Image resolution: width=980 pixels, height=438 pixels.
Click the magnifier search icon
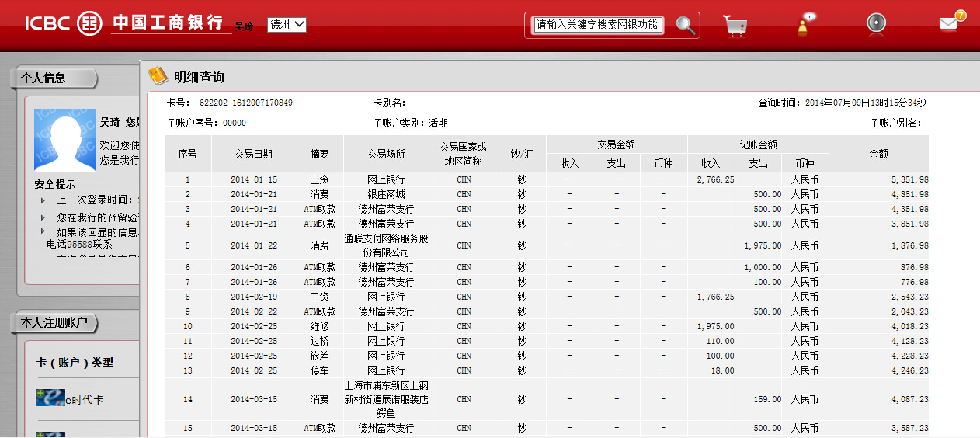point(686,25)
